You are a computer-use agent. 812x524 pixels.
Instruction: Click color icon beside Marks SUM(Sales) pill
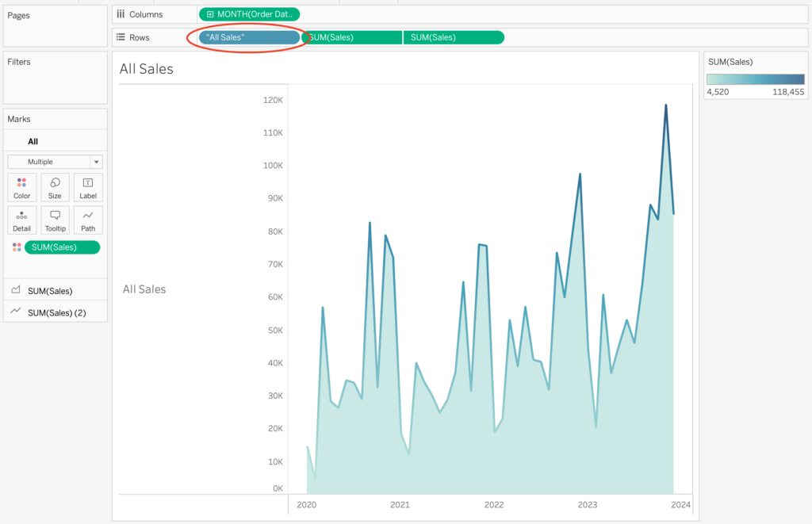[x=17, y=247]
